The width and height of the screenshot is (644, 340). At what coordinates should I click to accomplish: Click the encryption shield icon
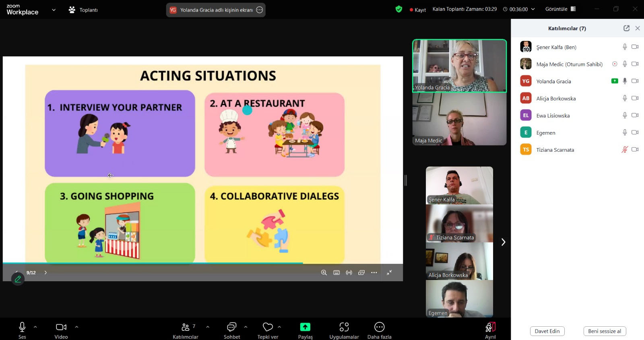point(398,9)
